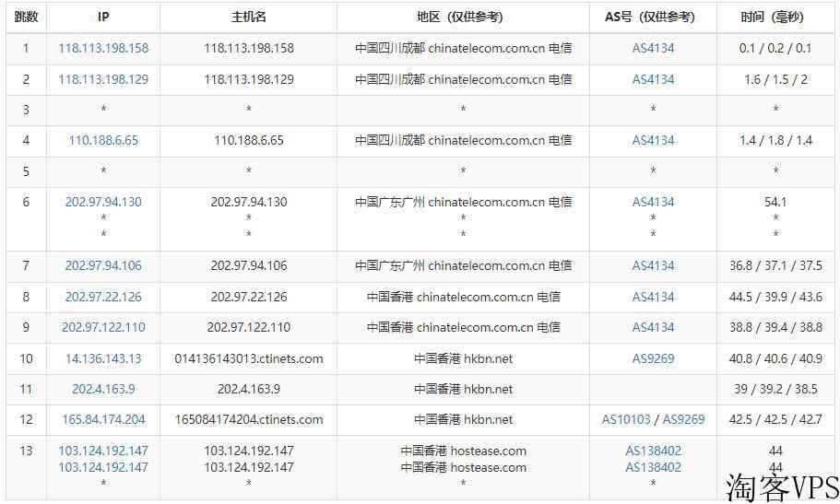Select 中国香港 hkbn.net cell in hop 11 row
Image resolution: width=840 pixels, height=504 pixels.
(463, 390)
